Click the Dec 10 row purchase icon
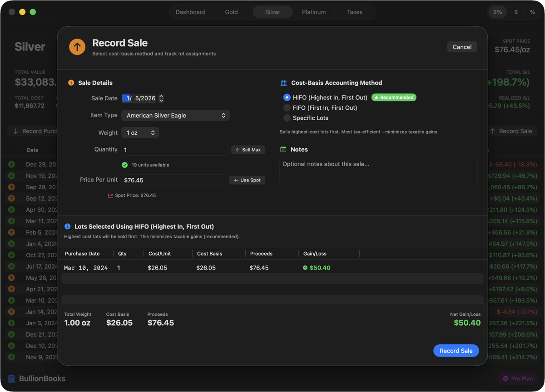Screen dimensions: 545x392 pyautogui.click(x=11, y=346)
